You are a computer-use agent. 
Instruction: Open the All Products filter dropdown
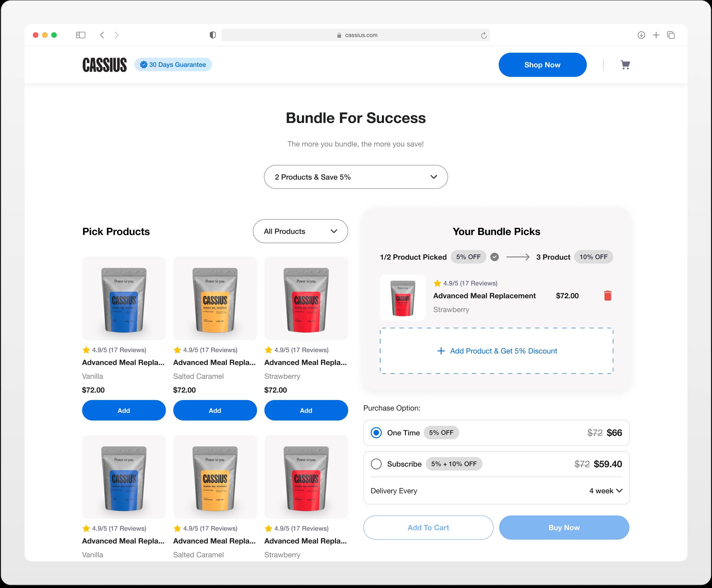point(300,231)
